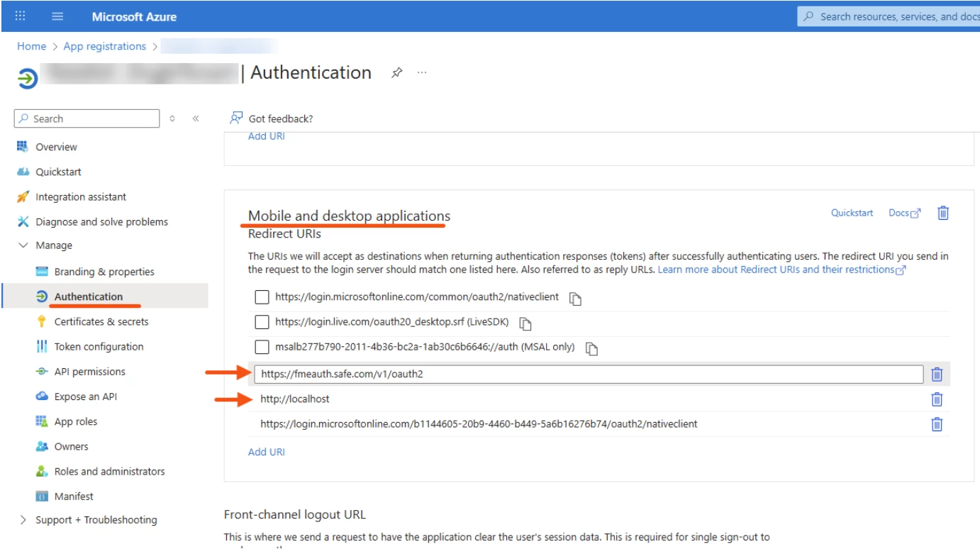Delete the fmeauth.safe.com redirect URI
The image size is (980, 554).
click(937, 374)
